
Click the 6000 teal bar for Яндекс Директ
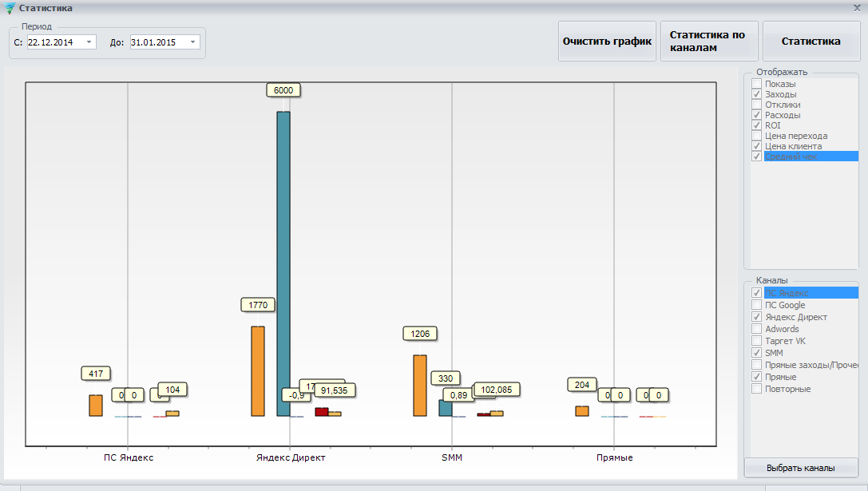[x=283, y=263]
